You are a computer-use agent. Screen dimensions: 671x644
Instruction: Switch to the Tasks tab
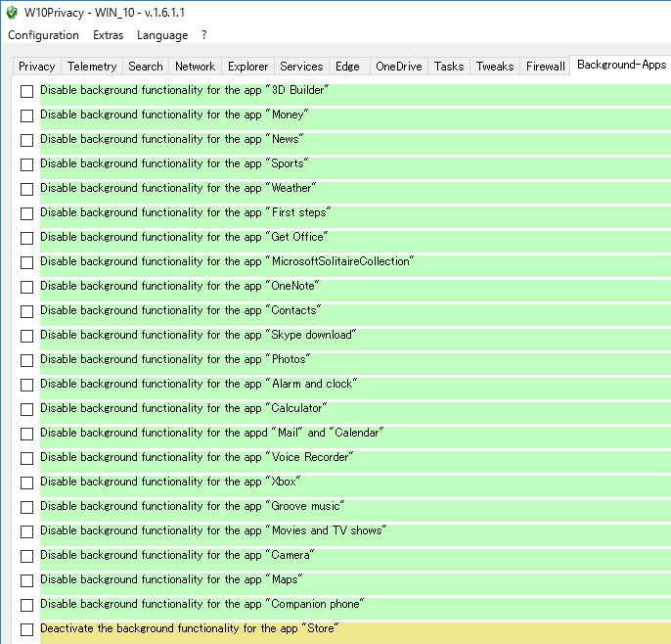click(449, 67)
